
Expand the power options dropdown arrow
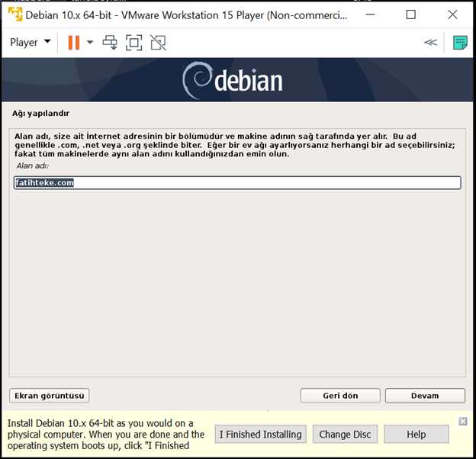tap(90, 42)
